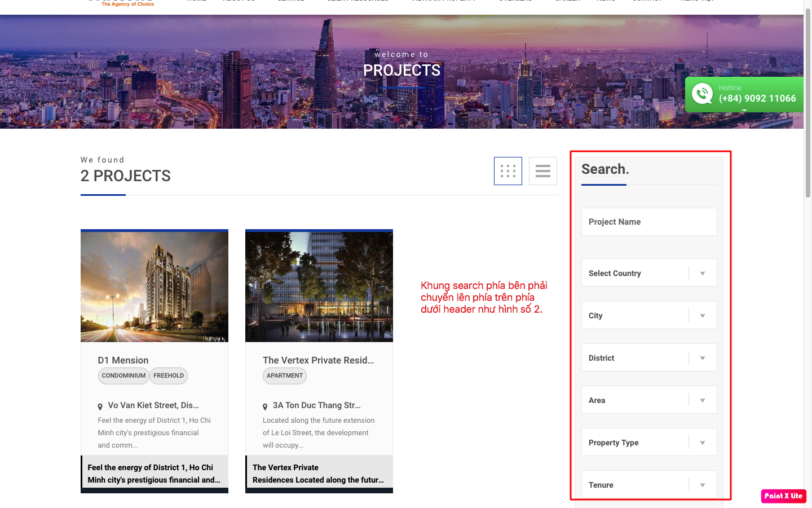Call hotline (+84) 9092 11066
812x508 pixels.
coord(757,98)
